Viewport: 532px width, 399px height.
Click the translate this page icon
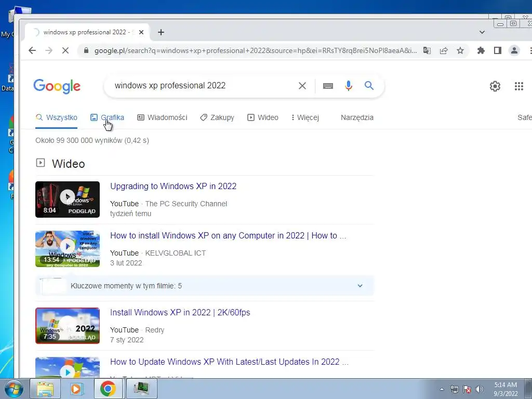[x=427, y=50]
